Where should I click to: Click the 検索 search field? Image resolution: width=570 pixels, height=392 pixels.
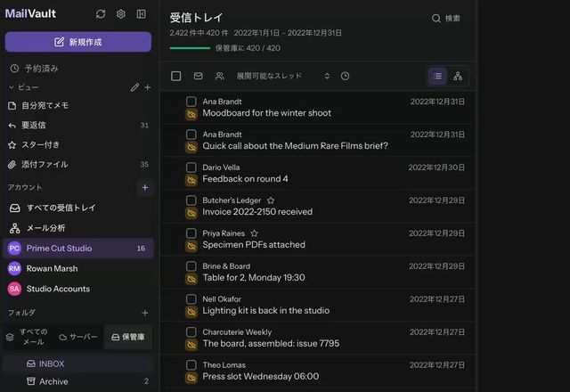coord(446,18)
